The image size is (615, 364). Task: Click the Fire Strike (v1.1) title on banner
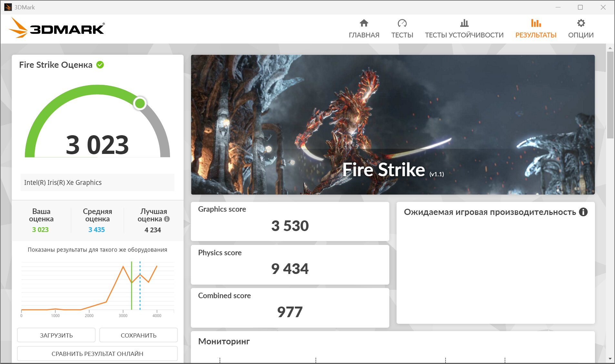point(393,170)
